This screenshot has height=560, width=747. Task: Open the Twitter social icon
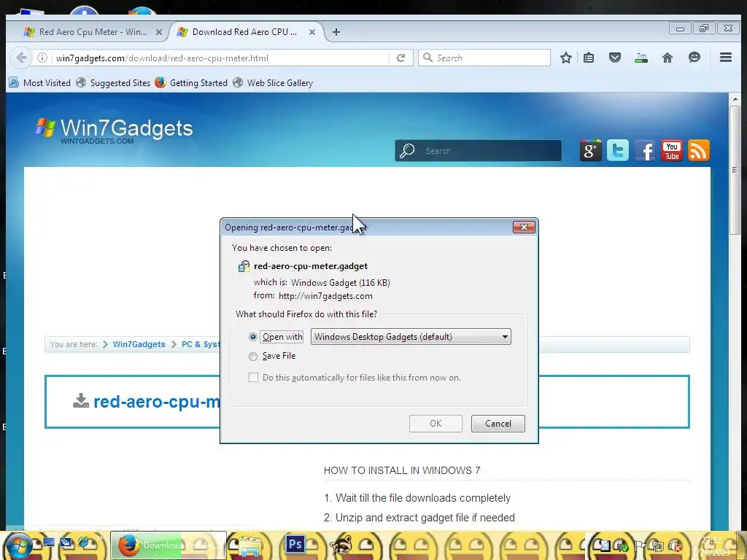coord(617,150)
